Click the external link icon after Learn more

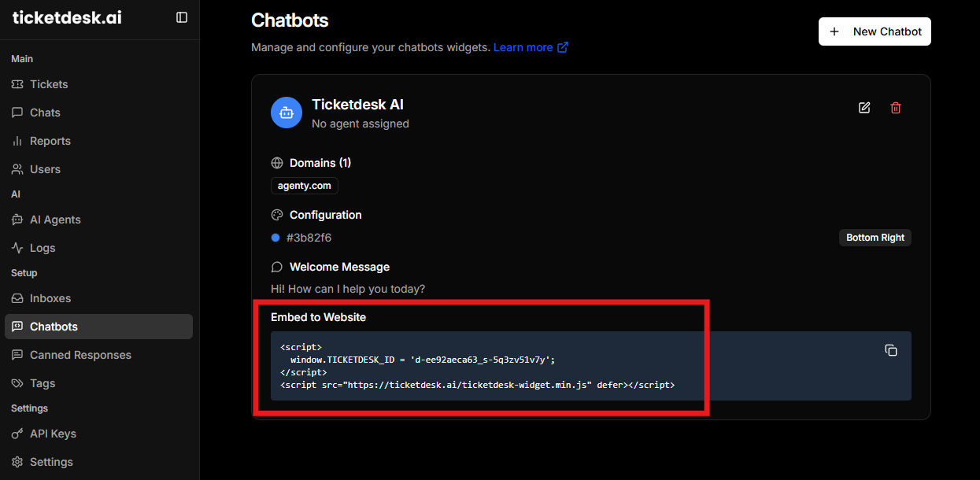[563, 47]
